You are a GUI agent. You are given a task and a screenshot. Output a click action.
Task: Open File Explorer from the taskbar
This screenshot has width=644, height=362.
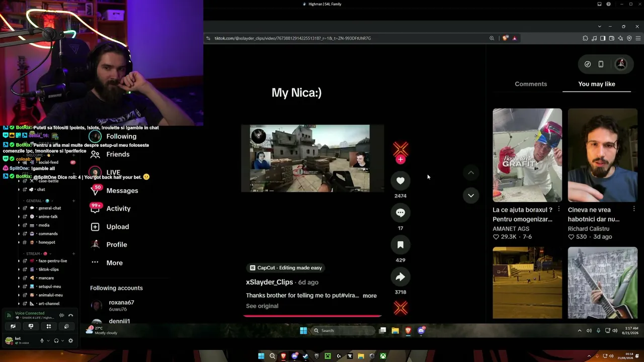pyautogui.click(x=395, y=330)
